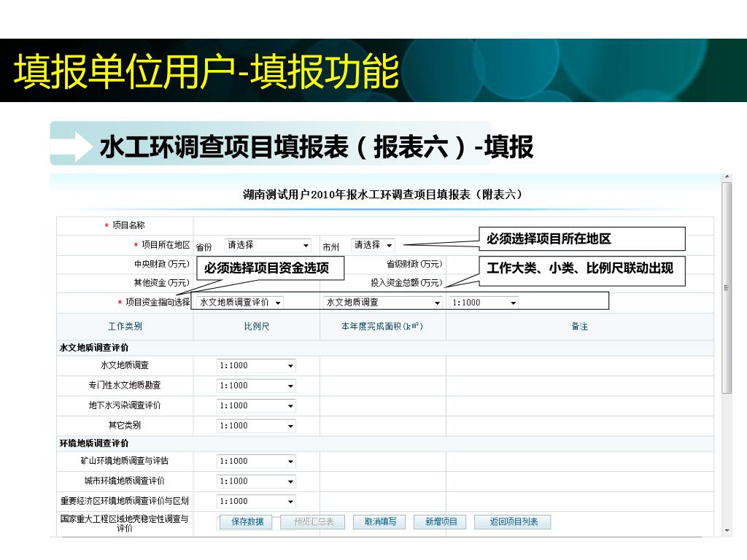Click the scrollbar down arrow
This screenshot has width=747, height=560.
(727, 531)
